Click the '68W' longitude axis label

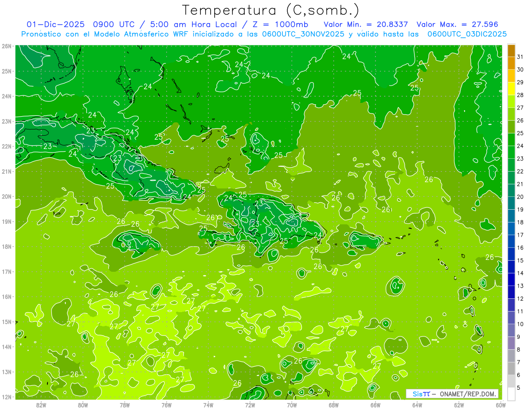(333, 405)
